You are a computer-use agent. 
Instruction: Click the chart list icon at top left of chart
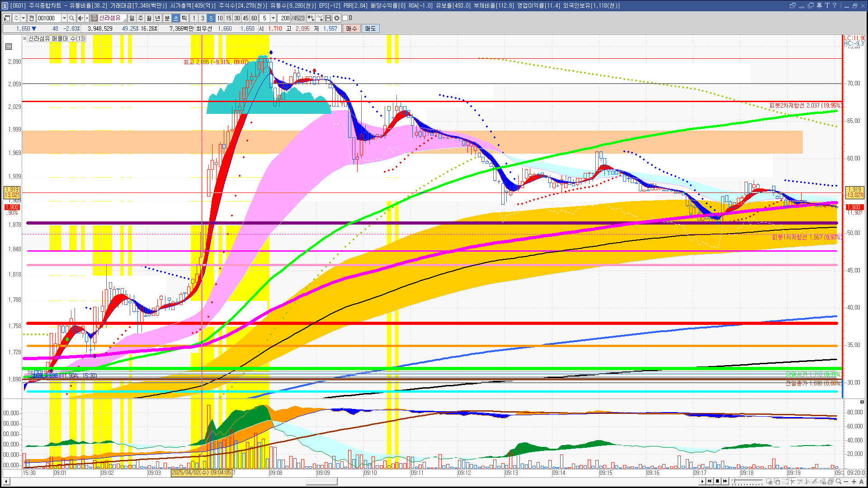[9, 47]
